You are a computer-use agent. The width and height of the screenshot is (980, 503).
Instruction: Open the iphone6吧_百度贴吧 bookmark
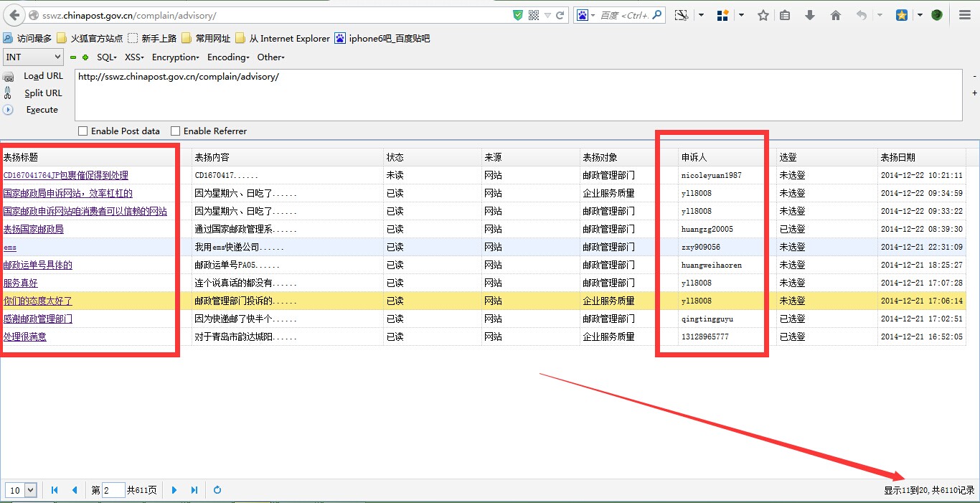[x=382, y=39]
